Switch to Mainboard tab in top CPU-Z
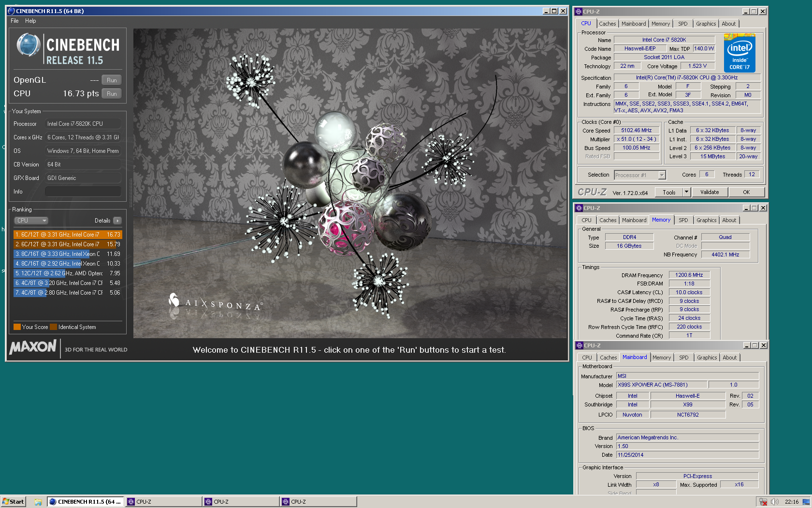Viewport: 812px width, 508px height. click(x=634, y=24)
